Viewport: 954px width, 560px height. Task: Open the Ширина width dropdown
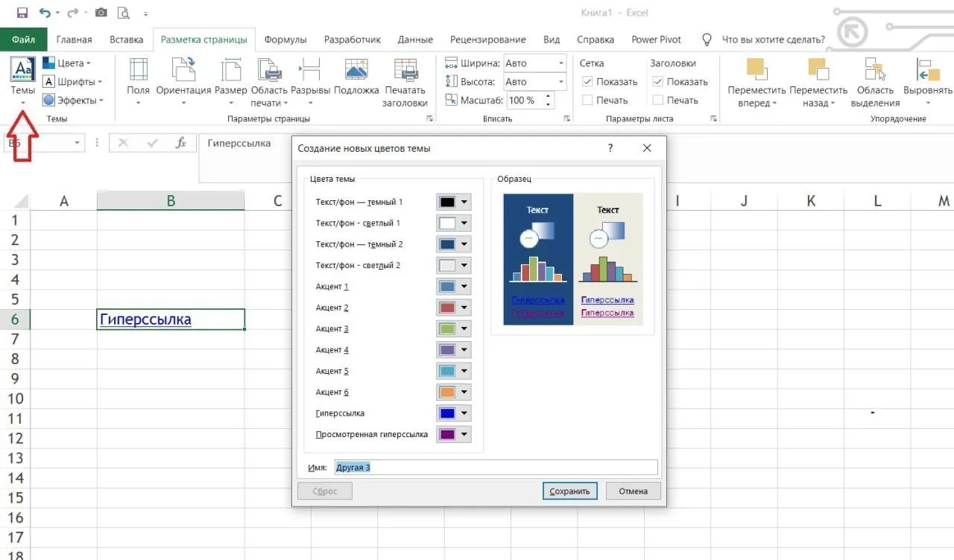pyautogui.click(x=560, y=63)
